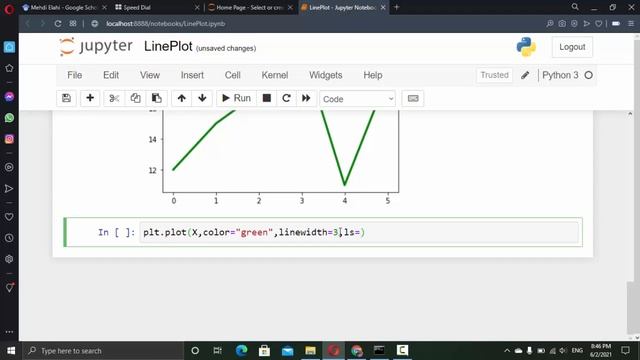Viewport: 640px width, 360px height.
Task: Log out with the Logout button
Action: pos(572,47)
